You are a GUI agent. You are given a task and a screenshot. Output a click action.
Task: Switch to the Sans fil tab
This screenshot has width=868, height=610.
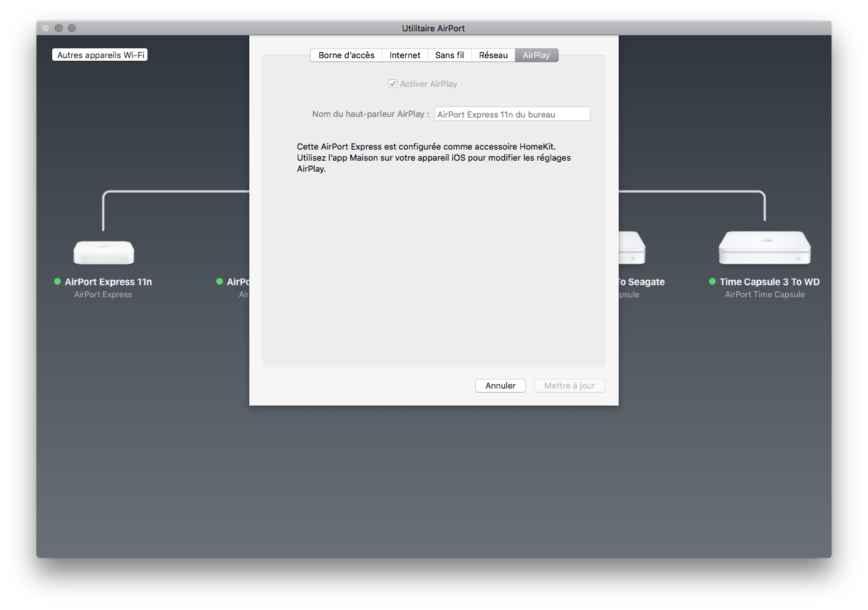coord(450,56)
